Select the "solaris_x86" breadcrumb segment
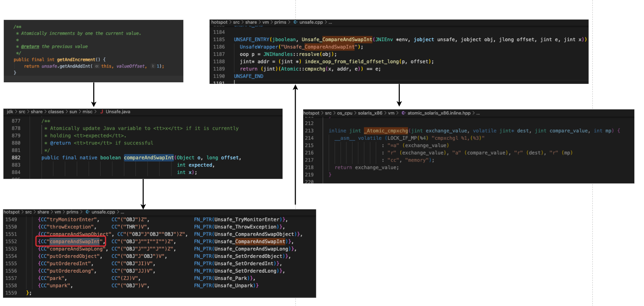 pos(370,113)
